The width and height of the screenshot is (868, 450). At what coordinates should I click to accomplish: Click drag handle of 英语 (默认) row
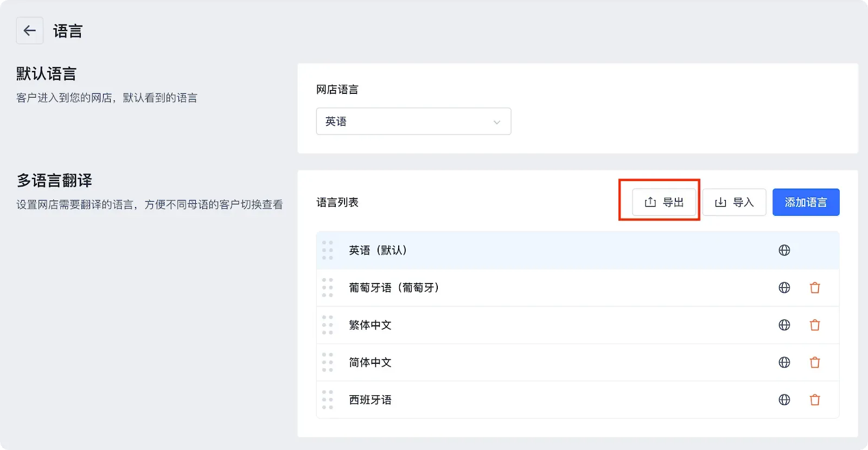point(327,250)
